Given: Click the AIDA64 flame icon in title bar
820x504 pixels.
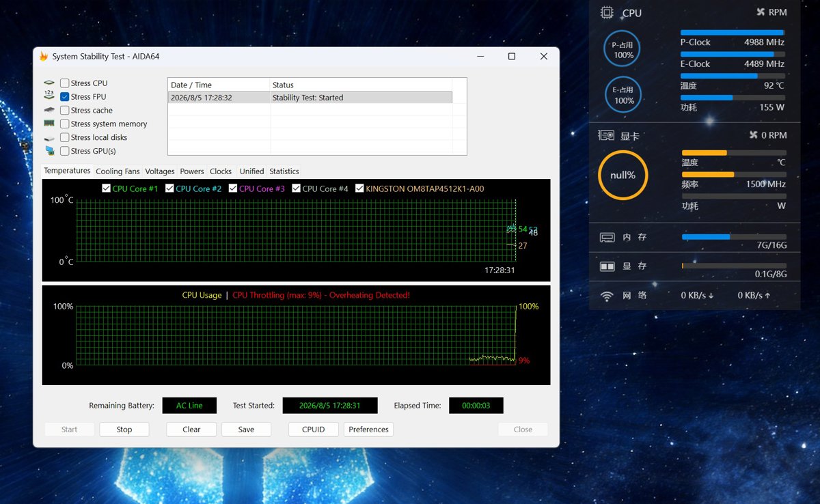Looking at the screenshot, I should click(44, 57).
